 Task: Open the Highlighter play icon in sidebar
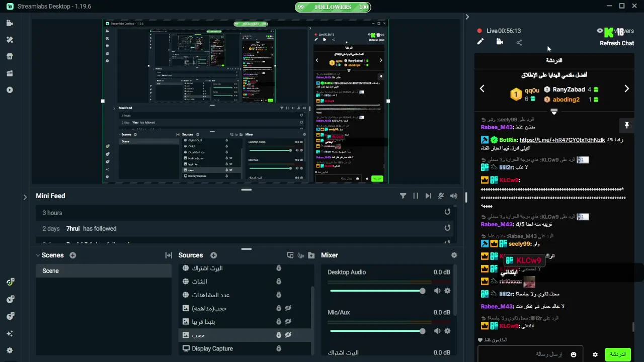click(10, 90)
